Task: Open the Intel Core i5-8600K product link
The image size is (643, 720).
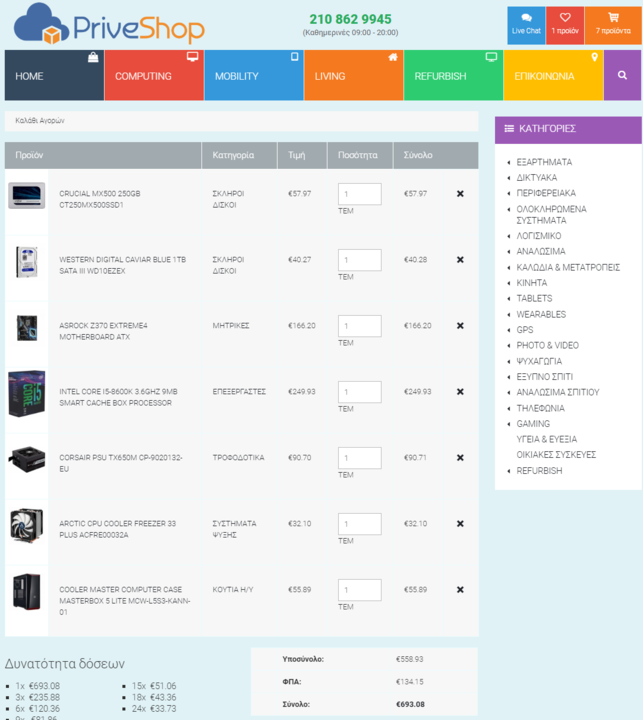Action: (118, 397)
